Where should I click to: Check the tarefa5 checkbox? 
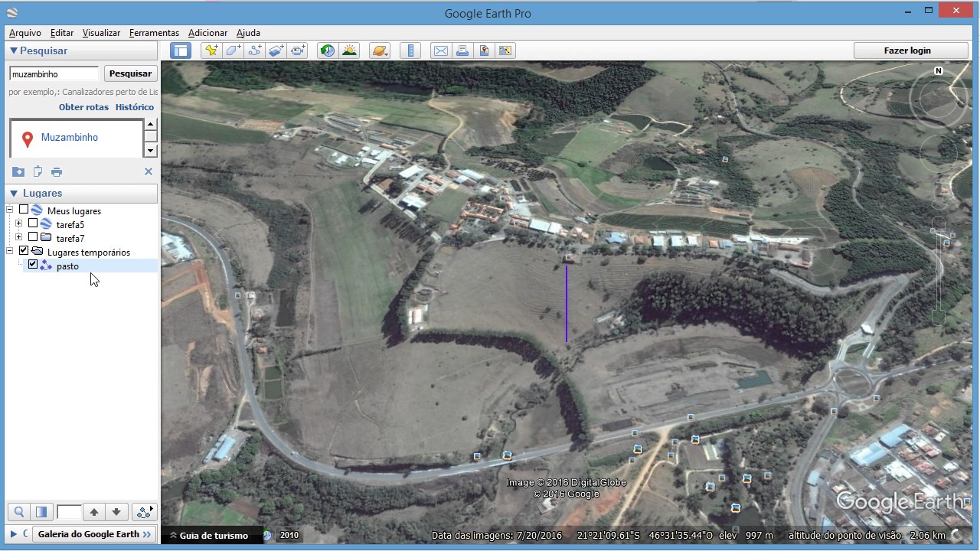pyautogui.click(x=33, y=223)
